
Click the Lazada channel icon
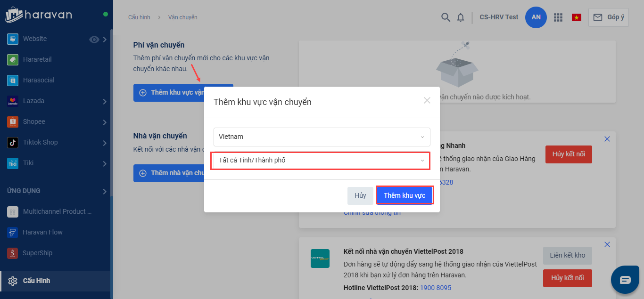click(13, 101)
